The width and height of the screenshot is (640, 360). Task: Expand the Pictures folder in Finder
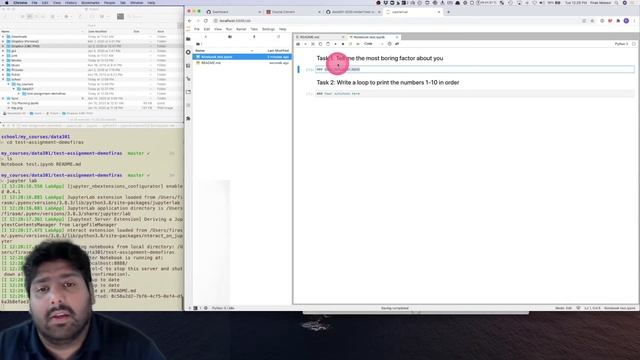click(x=3, y=70)
